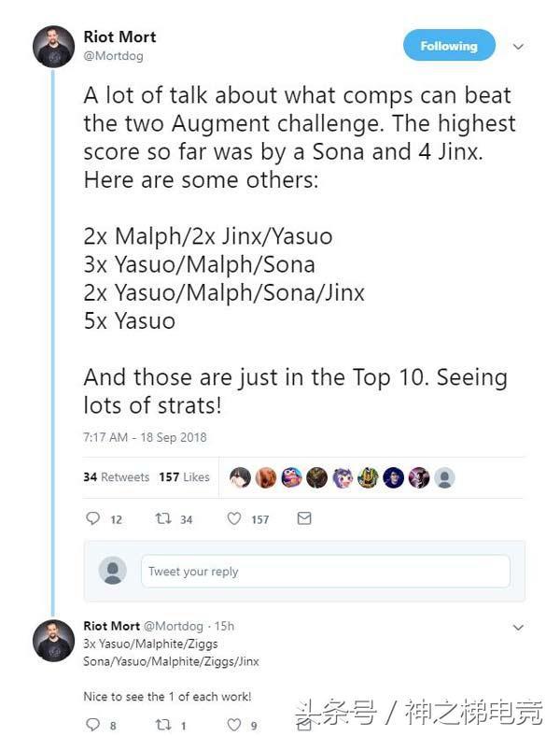Open Riot Mort's profile picture at top
Viewport: 560px width, 736px height.
(x=53, y=47)
